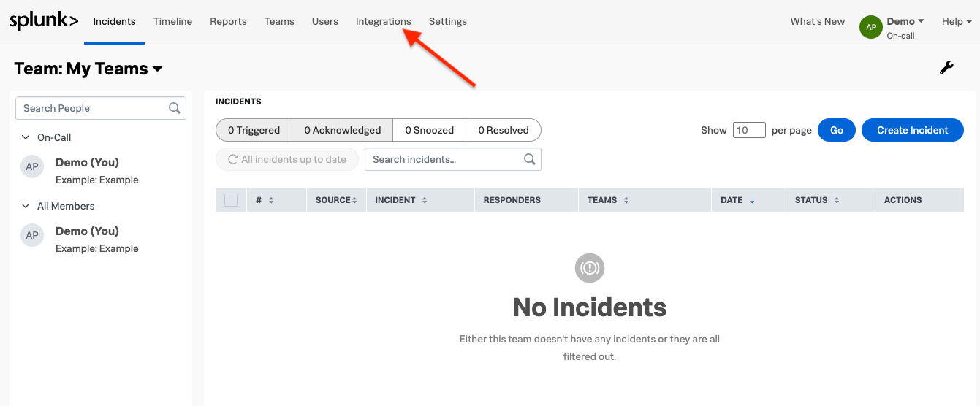Click the incident number sort arrows
Screen dimensions: 980x406
[271, 200]
